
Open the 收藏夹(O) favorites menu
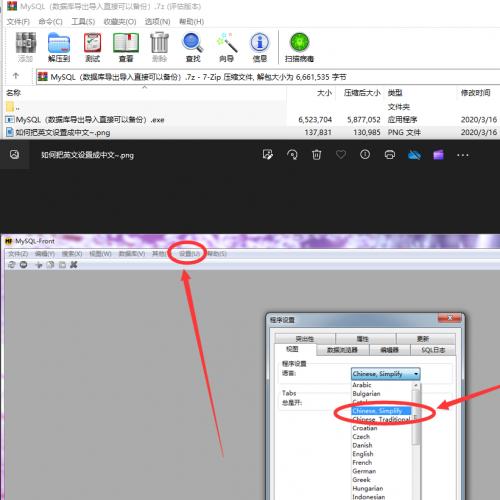tap(120, 22)
